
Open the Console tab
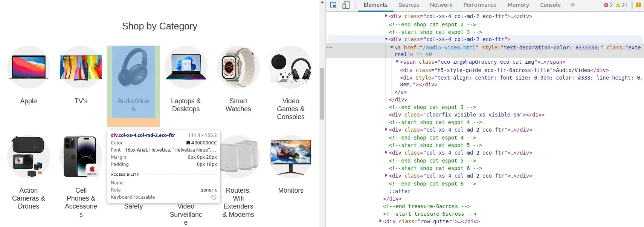tap(550, 5)
